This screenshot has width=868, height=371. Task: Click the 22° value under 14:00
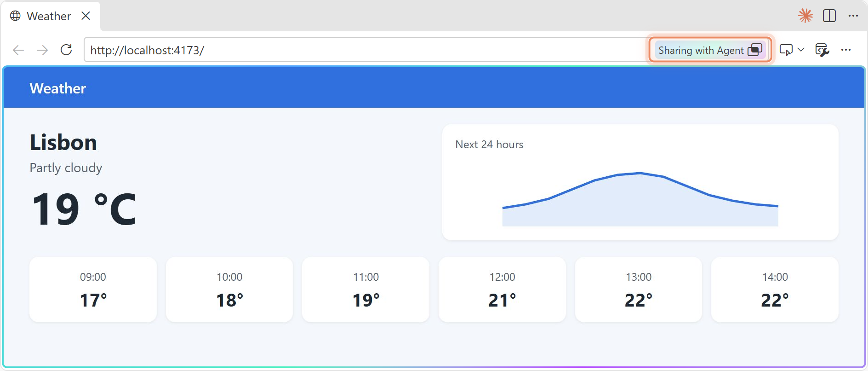[x=775, y=300]
